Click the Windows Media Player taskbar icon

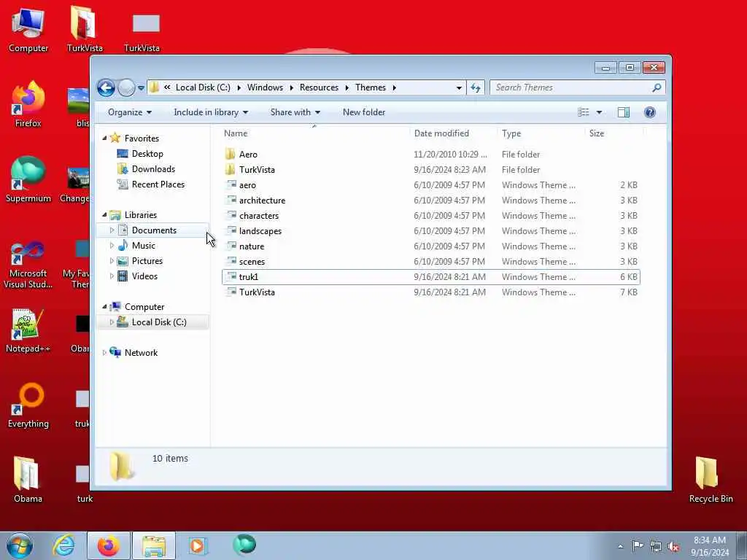[x=197, y=545]
